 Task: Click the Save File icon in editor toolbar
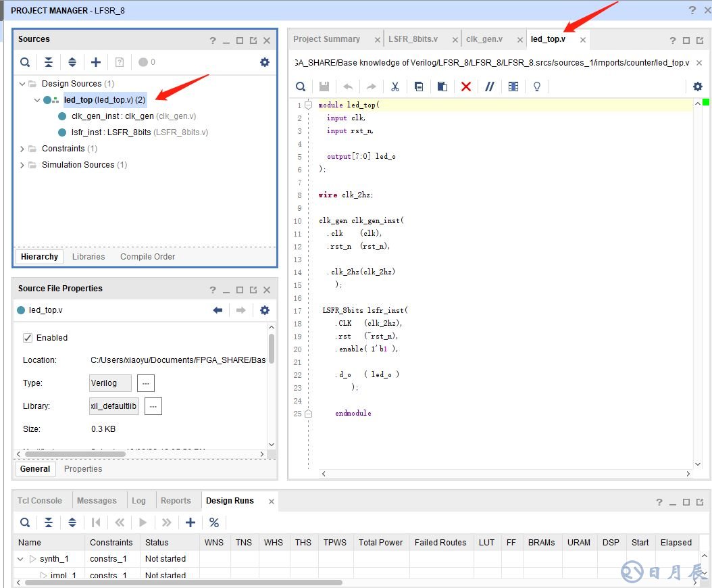324,87
